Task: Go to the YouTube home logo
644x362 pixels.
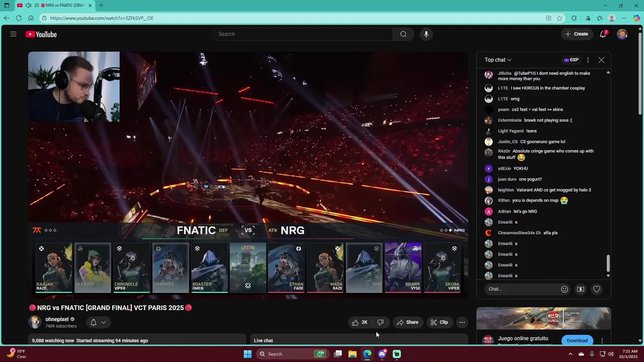Action: pyautogui.click(x=41, y=34)
